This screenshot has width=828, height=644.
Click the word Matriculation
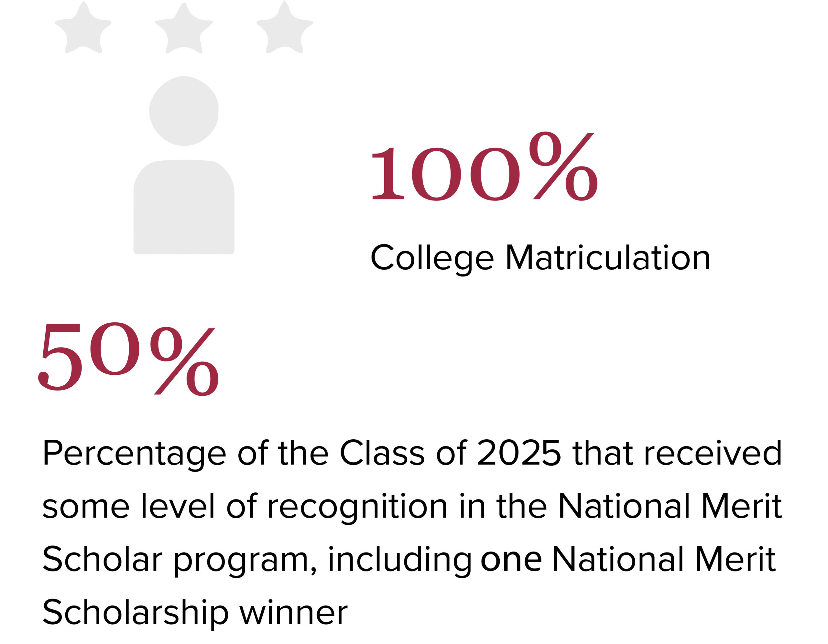coord(608,257)
